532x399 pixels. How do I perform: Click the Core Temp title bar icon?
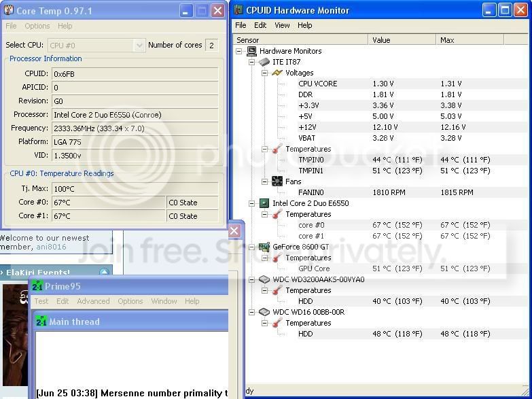click(x=8, y=10)
